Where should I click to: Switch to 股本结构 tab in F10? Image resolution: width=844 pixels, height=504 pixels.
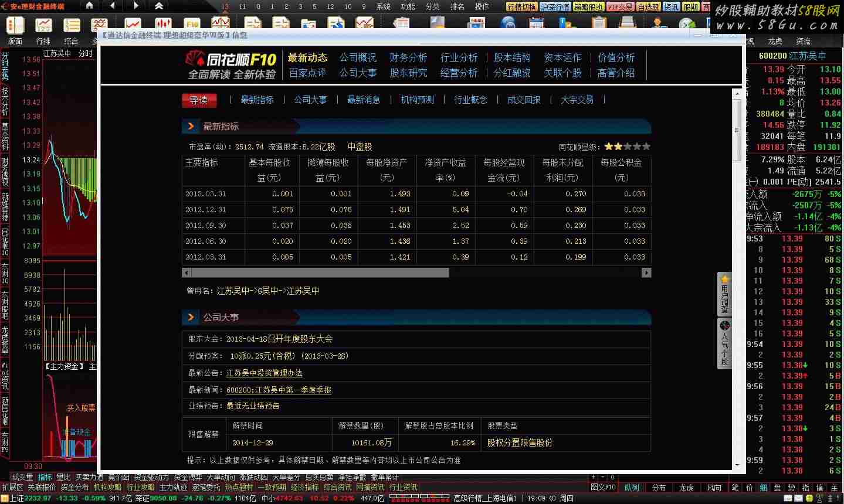[512, 57]
